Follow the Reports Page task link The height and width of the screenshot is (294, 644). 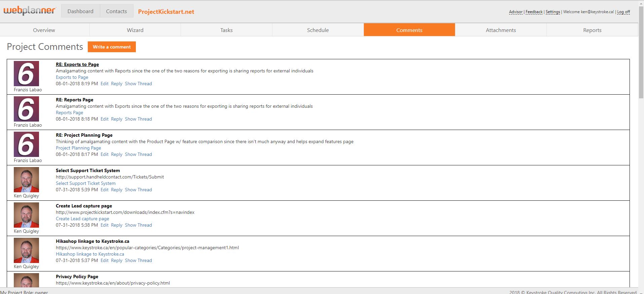coord(69,112)
